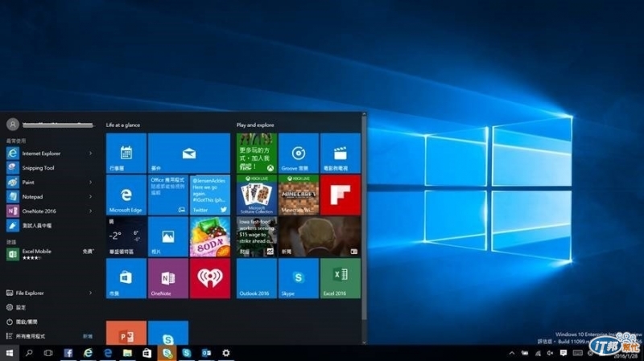Launch the Minecraft tile
The height and width of the screenshot is (361, 644).
(299, 195)
